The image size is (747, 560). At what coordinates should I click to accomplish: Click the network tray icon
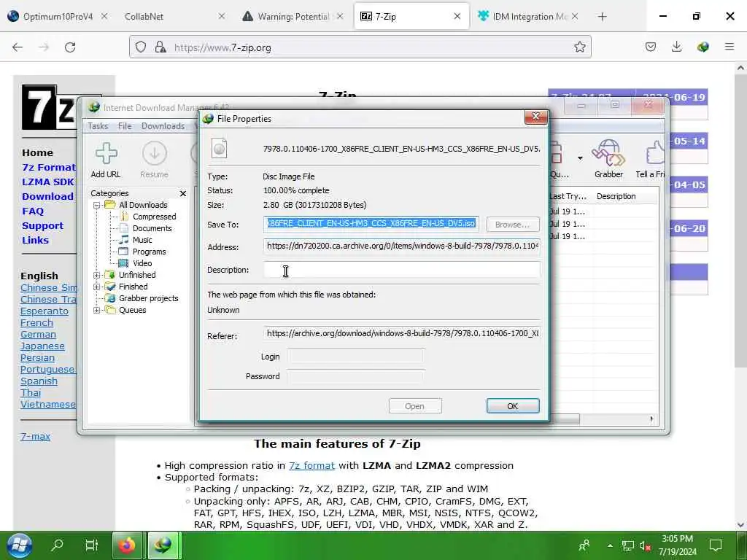(627, 545)
